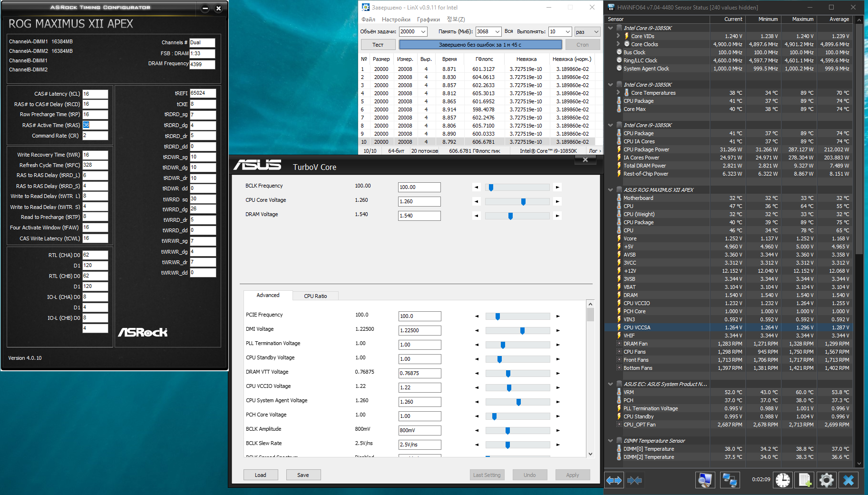
Task: Collapse the ASUS EC sensor group
Action: 611,384
